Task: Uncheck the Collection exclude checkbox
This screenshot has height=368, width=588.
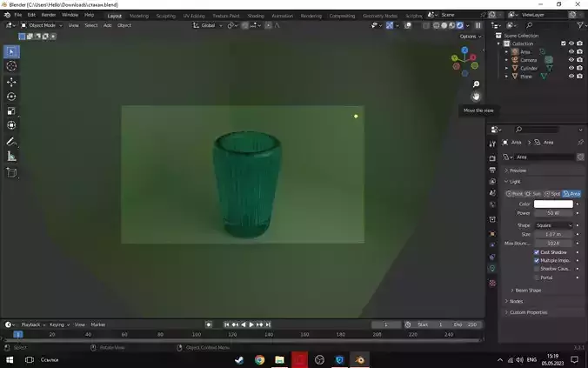Action: (x=564, y=43)
